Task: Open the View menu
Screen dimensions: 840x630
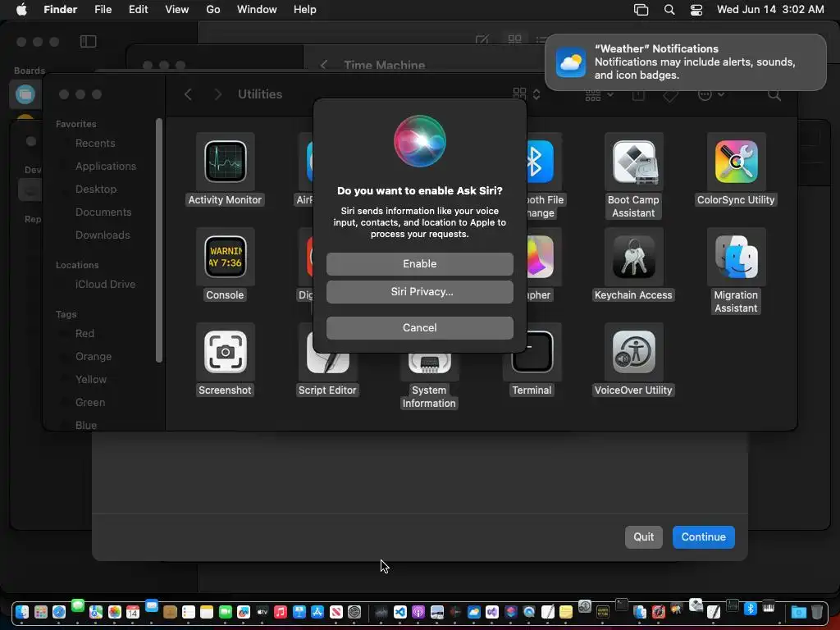Action: [x=177, y=10]
